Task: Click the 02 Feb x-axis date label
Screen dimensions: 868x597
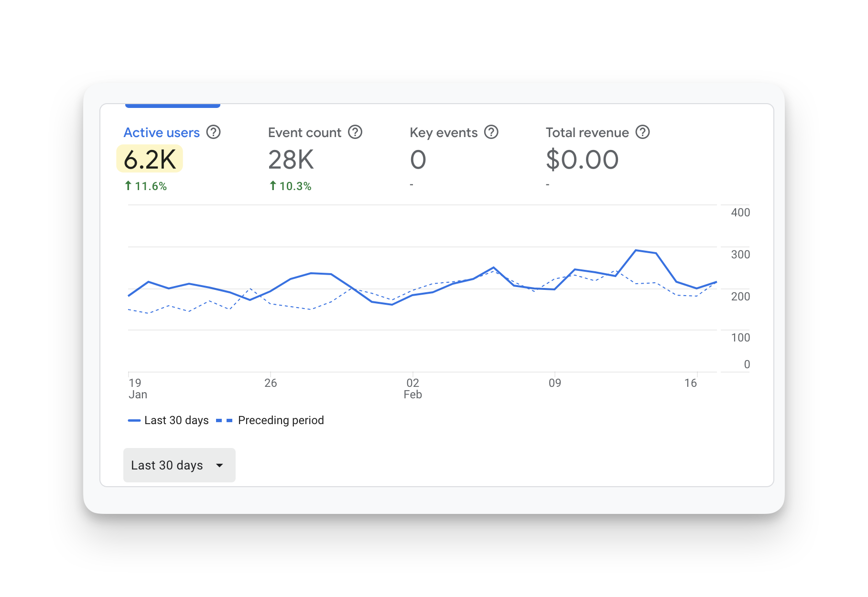Action: 412,388
